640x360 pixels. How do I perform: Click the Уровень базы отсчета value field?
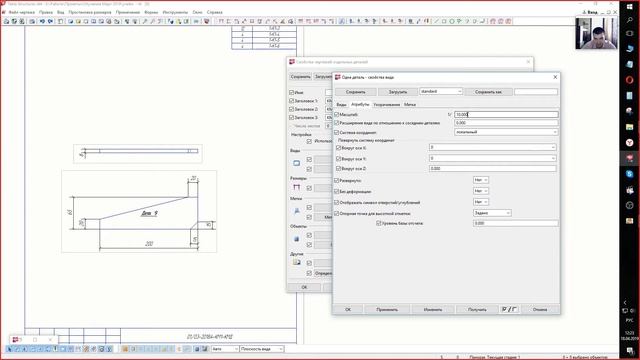[516, 223]
